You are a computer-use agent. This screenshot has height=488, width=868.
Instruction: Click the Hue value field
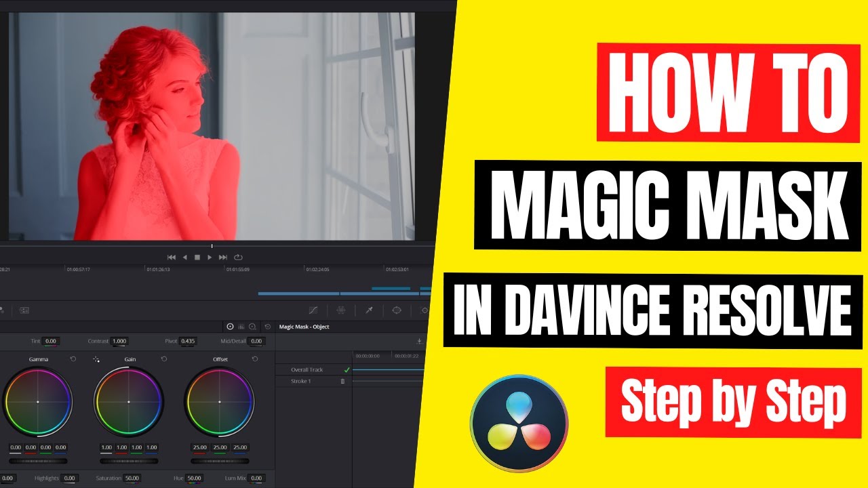pos(195,478)
